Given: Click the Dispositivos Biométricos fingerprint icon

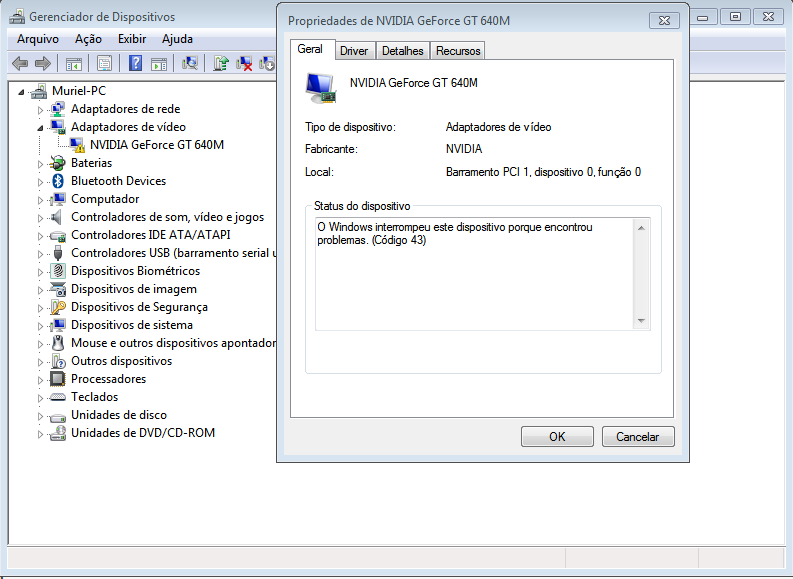Looking at the screenshot, I should click(58, 271).
